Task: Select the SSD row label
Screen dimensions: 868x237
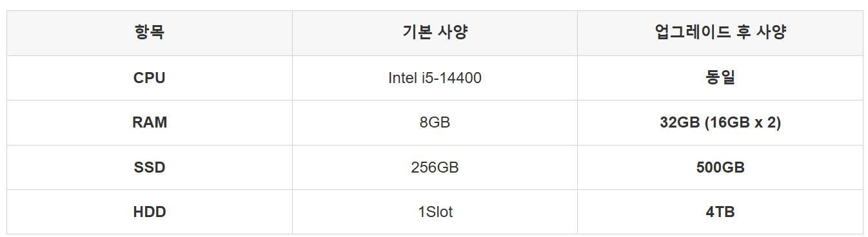Action: [x=150, y=167]
